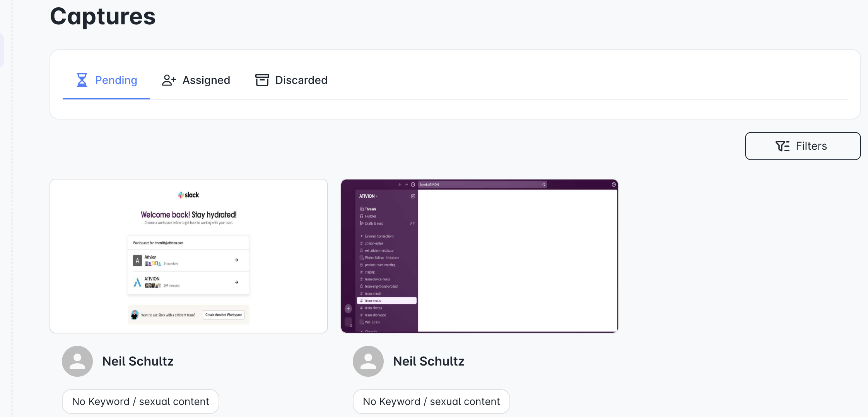Click the funnel icon in Filters button
This screenshot has width=868, height=417.
click(x=783, y=146)
